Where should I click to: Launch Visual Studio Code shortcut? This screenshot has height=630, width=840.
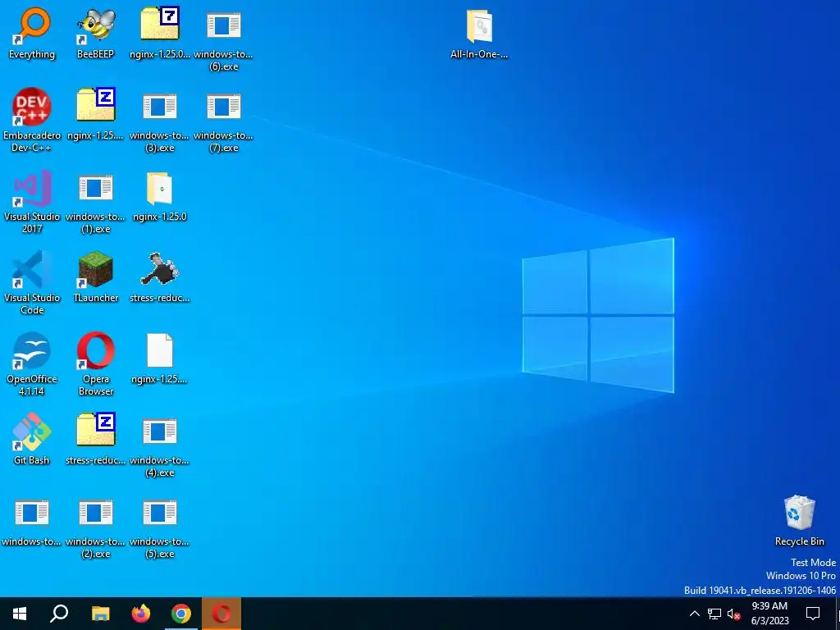pyautogui.click(x=32, y=283)
